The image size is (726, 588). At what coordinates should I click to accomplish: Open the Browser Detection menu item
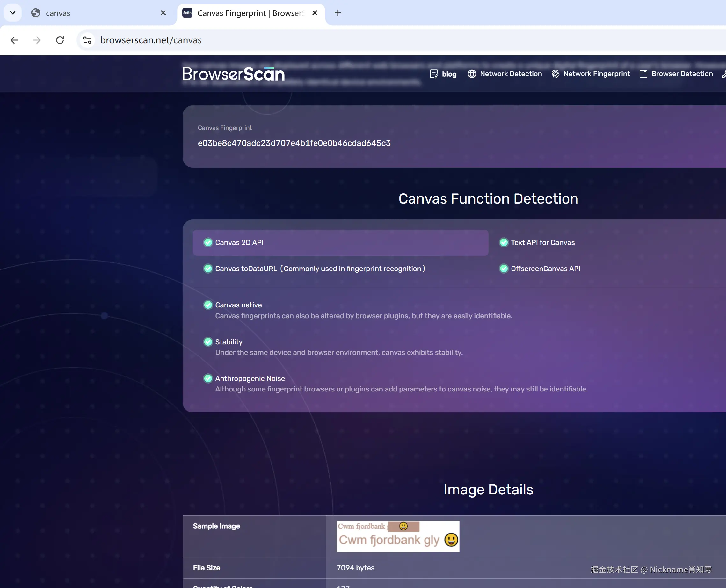[x=682, y=74]
